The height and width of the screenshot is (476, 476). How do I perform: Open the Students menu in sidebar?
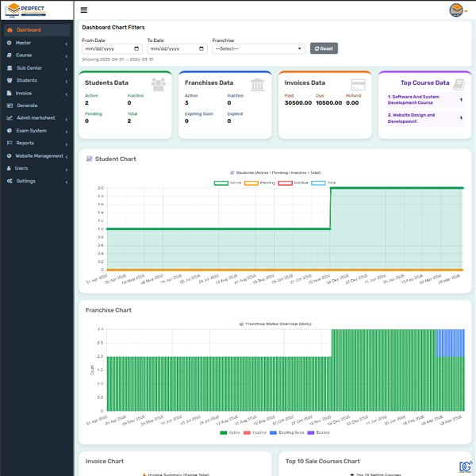click(x=36, y=80)
